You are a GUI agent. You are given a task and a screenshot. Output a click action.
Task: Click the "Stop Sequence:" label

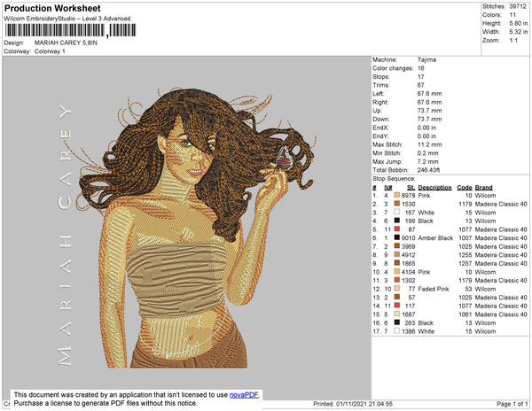tap(394, 179)
